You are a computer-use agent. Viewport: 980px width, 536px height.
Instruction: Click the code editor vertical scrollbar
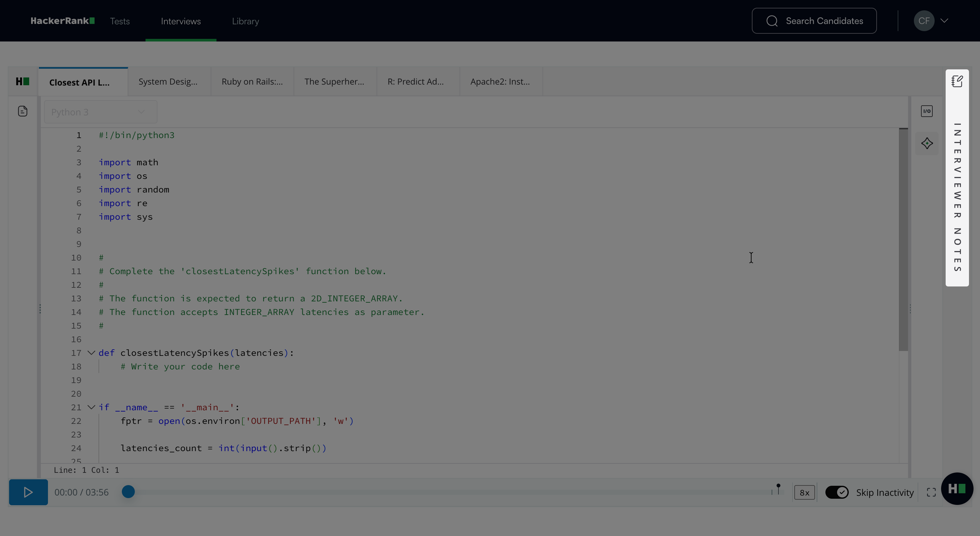pos(903,240)
